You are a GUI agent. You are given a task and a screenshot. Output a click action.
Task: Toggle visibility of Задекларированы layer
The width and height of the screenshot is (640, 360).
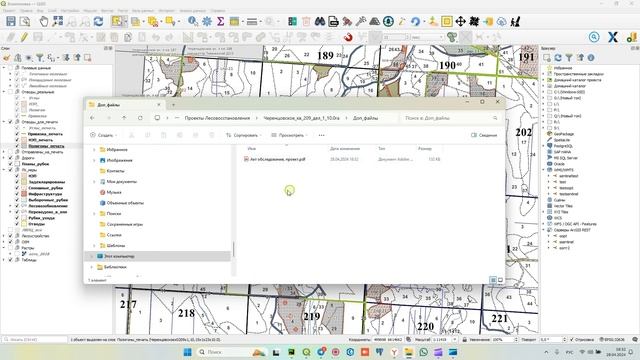click(17, 182)
